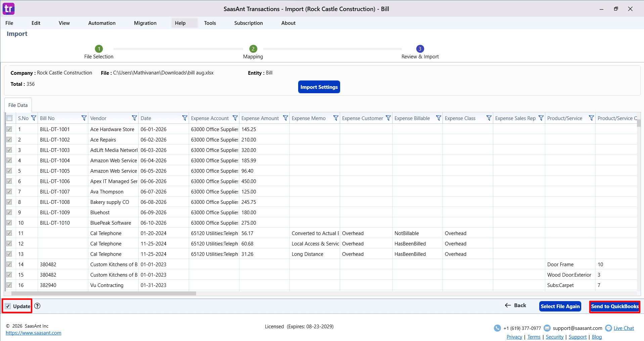Open the Tools menu
This screenshot has height=341, width=644.
tap(210, 23)
